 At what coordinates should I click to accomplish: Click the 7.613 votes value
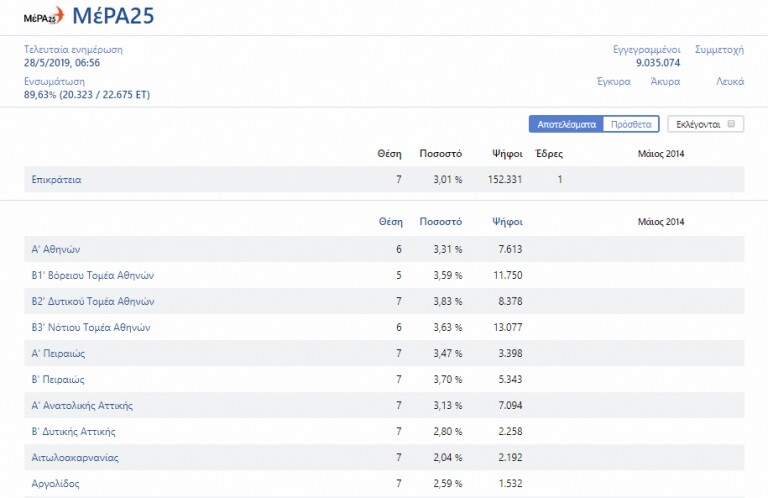510,249
